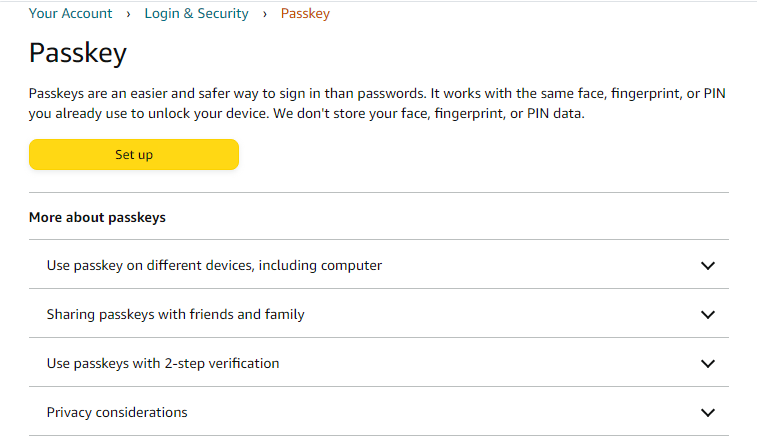This screenshot has height=443, width=757.
Task: Expand 'Sharing passkeys with friends and family'
Action: point(175,314)
